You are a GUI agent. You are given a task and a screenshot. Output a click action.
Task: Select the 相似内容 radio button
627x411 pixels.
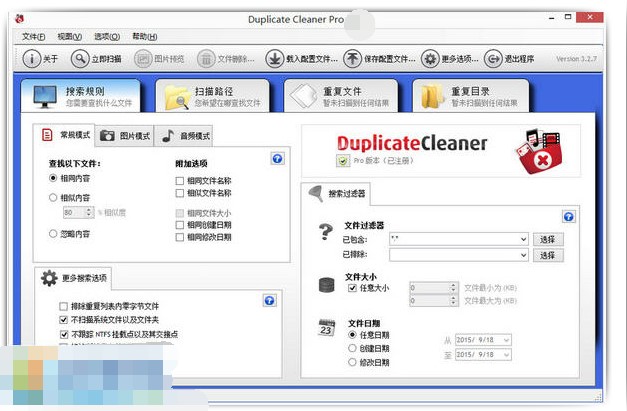tap(53, 197)
